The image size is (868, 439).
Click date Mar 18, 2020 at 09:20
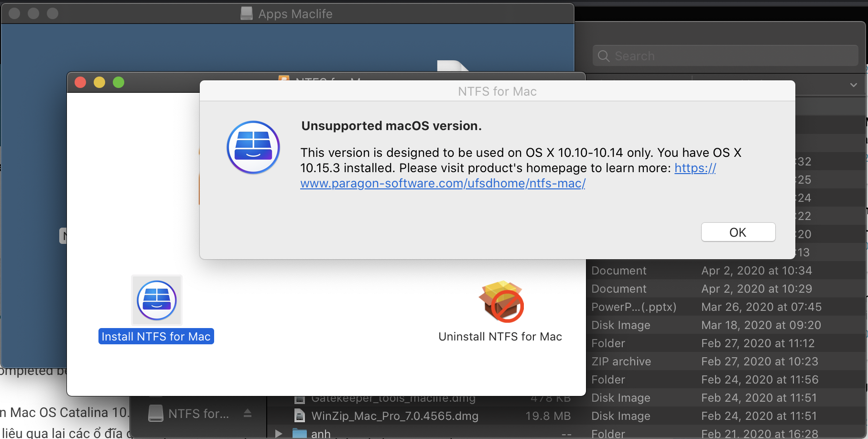[761, 325]
